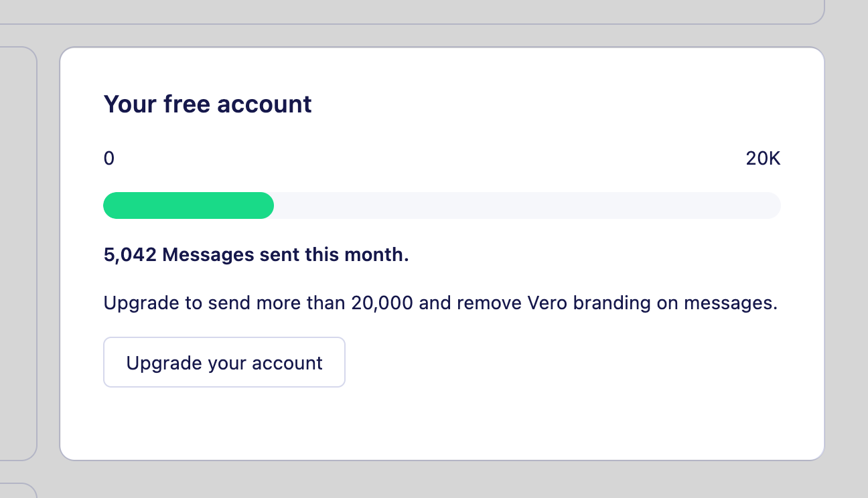Image resolution: width=868 pixels, height=498 pixels.
Task: Click the "20K" limit label
Action: point(763,159)
